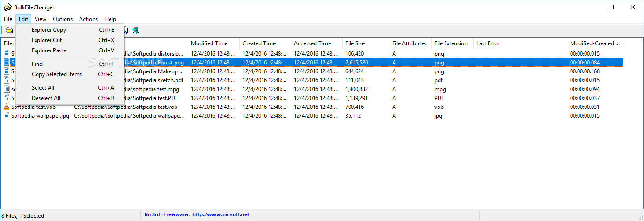This screenshot has width=644, height=221.
Task: Click the file size value 35,112
Action: 353,116
